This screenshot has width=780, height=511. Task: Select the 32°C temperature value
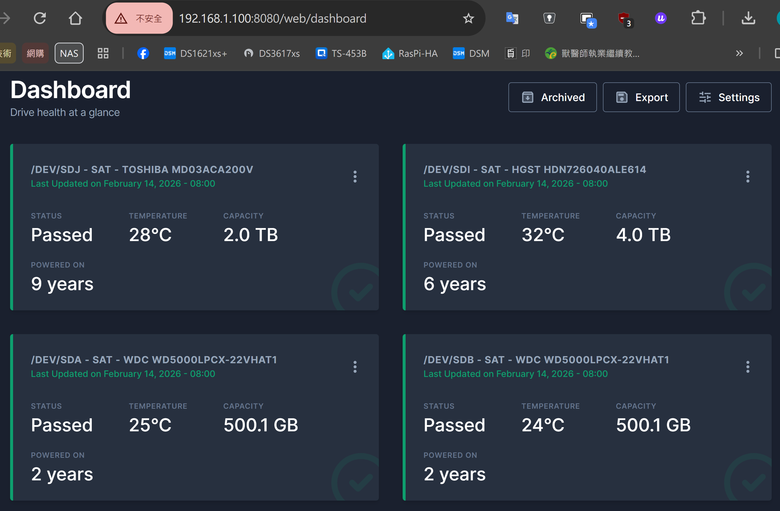[543, 235]
